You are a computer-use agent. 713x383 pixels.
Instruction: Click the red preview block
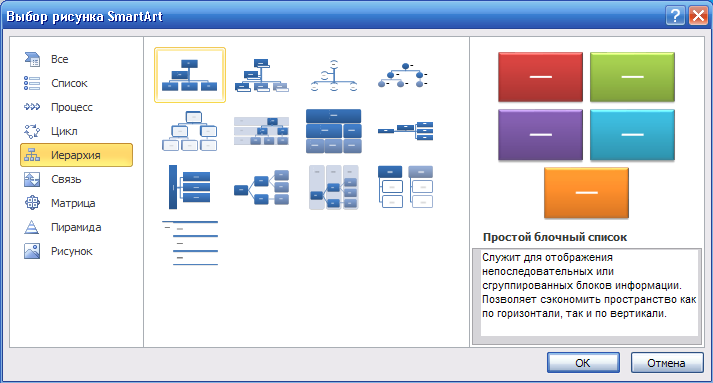coord(540,77)
